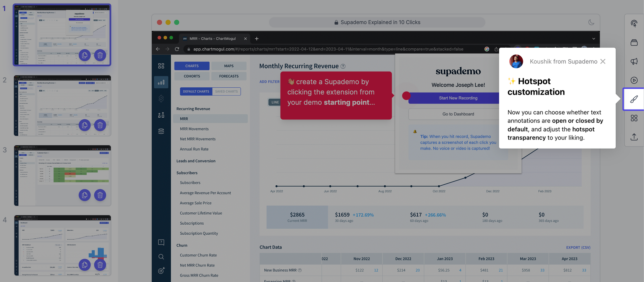Open the hotspot pointer settings icon
Screen dimensions: 644x282
click(x=634, y=24)
